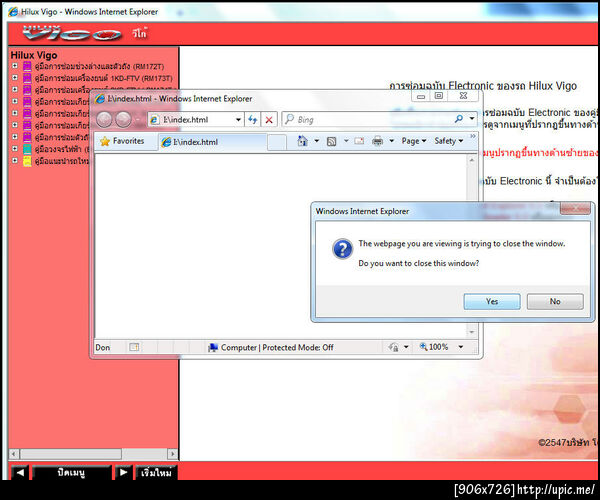Open a new blank tab
Image resolution: width=600 pixels, height=500 pixels.
click(277, 142)
